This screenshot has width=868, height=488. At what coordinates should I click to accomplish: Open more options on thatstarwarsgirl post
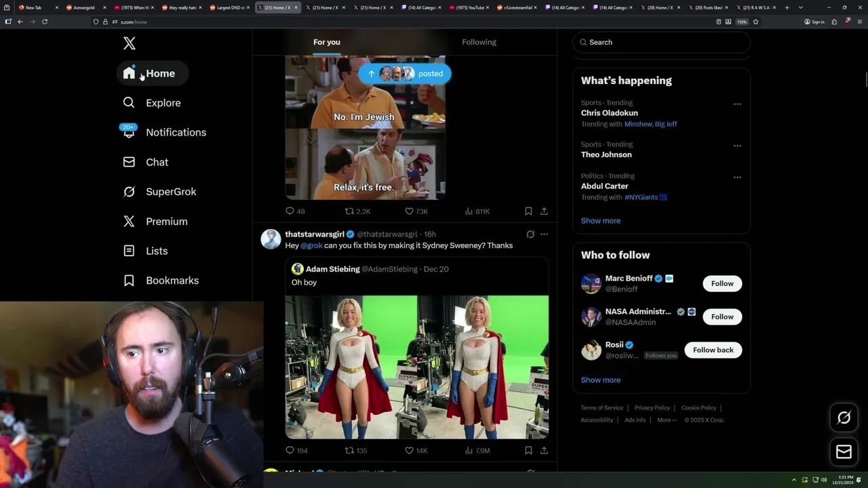click(544, 235)
